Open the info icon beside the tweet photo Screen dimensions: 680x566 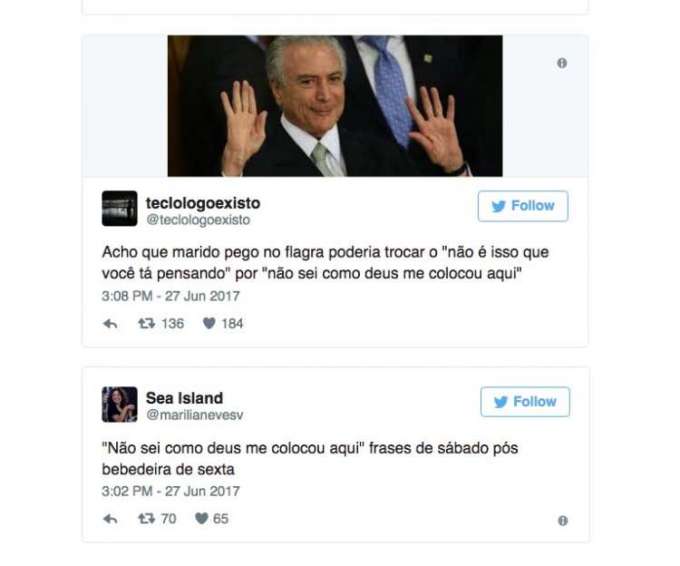(x=562, y=63)
